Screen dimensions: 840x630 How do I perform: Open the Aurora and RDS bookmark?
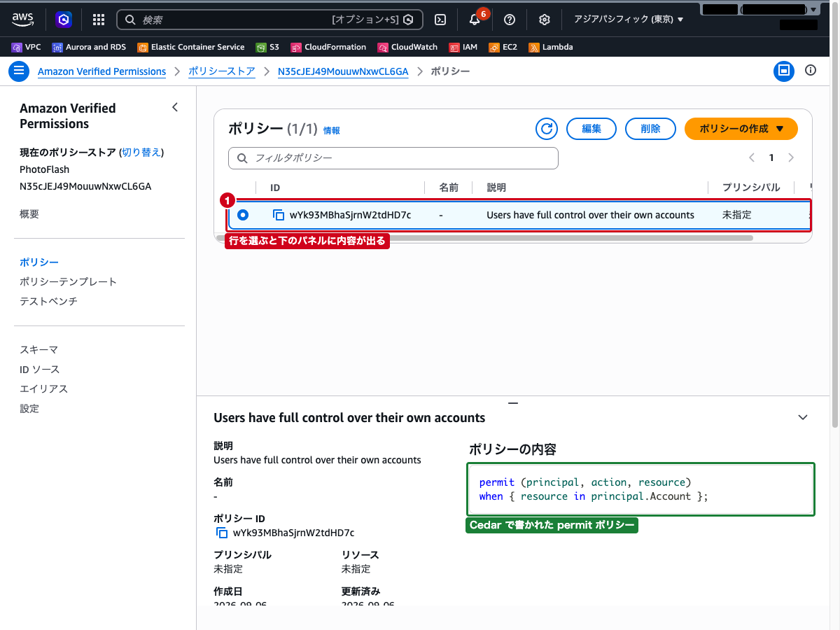point(89,48)
